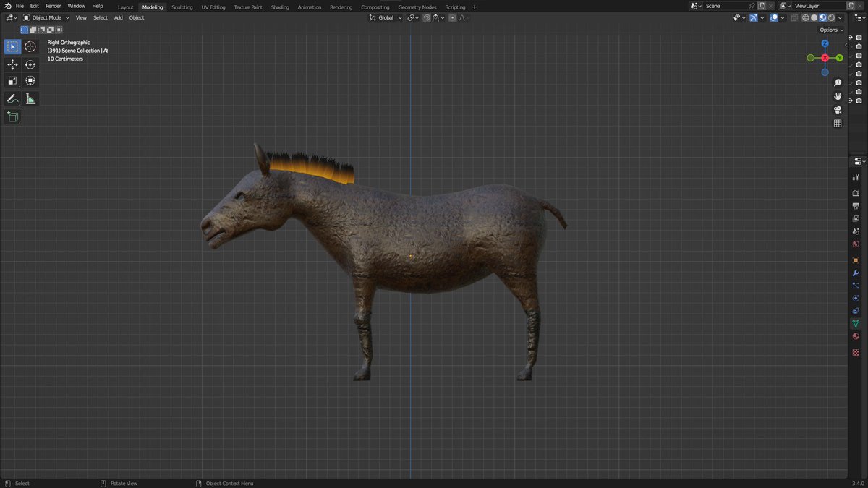
Task: Open the File menu
Action: (x=20, y=6)
